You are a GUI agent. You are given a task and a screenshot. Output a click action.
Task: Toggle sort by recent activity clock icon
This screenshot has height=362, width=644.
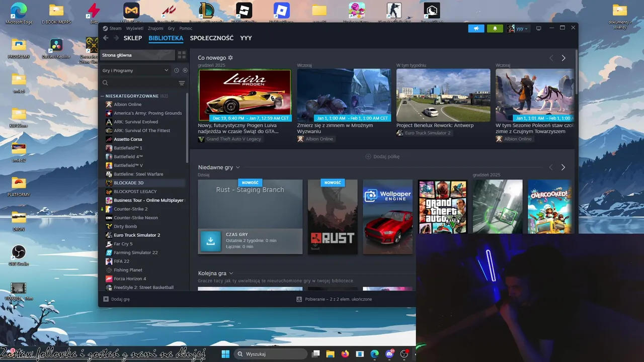[x=177, y=70]
